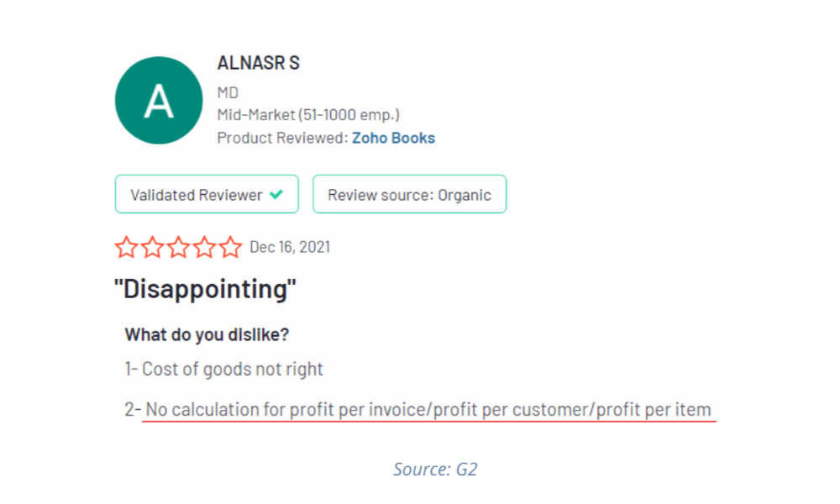Click the dislike point about cost of goods

click(224, 369)
